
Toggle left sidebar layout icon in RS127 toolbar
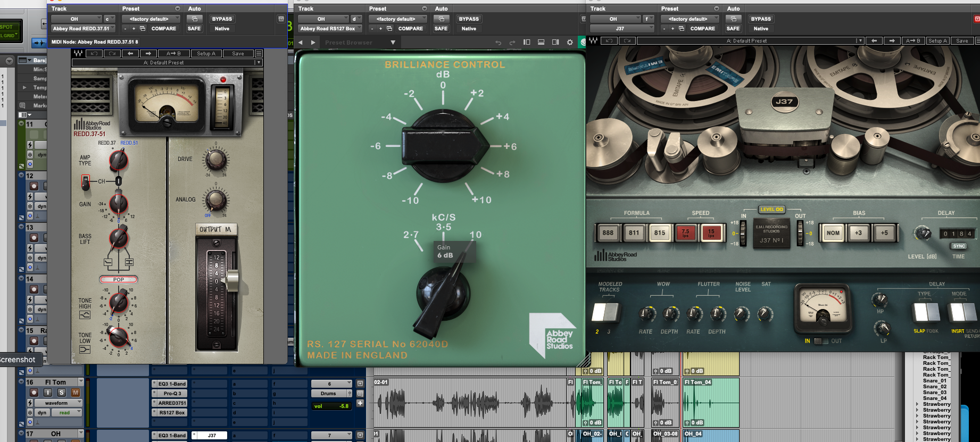tap(527, 42)
